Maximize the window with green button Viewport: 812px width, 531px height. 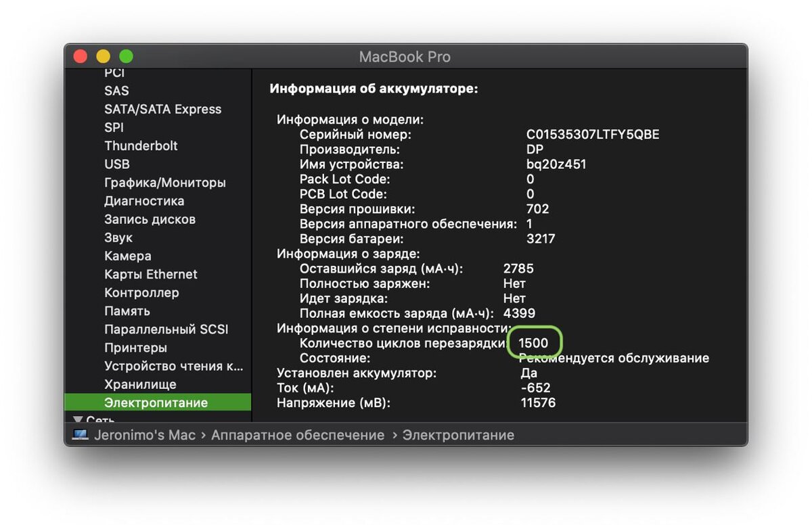[126, 57]
